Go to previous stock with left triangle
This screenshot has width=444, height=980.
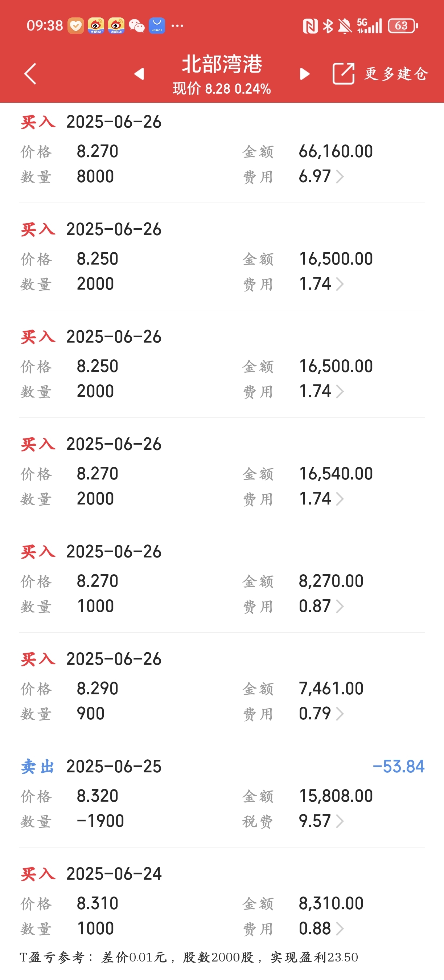[x=140, y=74]
